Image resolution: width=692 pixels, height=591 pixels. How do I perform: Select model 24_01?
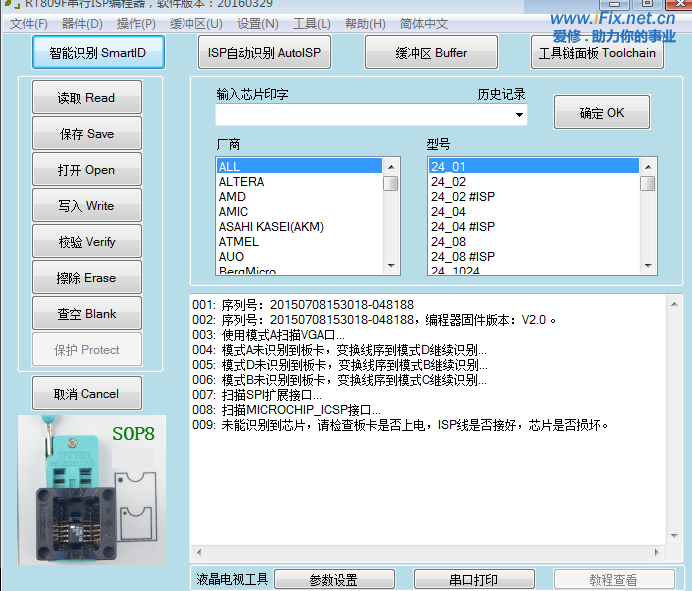tap(534, 166)
